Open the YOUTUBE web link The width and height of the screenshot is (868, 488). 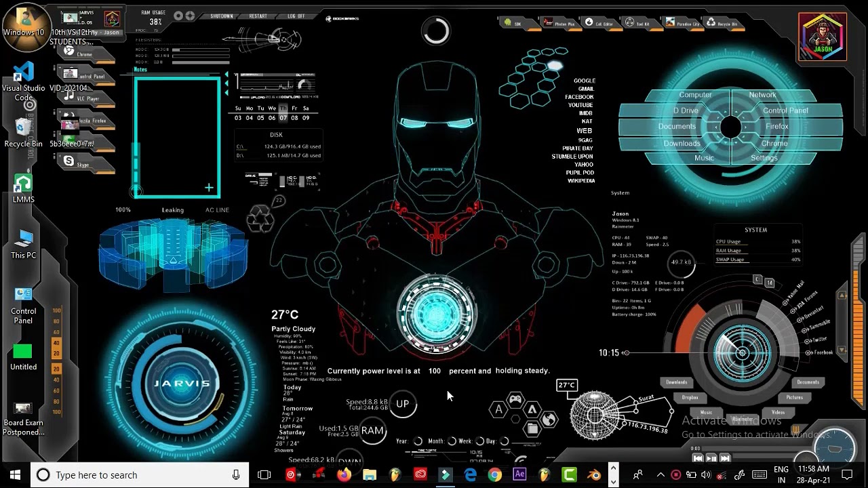click(x=580, y=105)
